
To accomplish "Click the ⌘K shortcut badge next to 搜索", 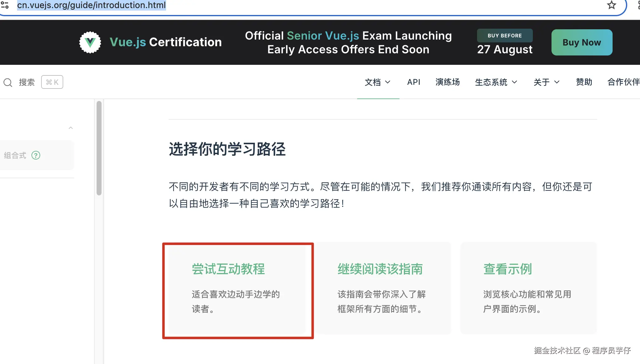I will point(52,82).
